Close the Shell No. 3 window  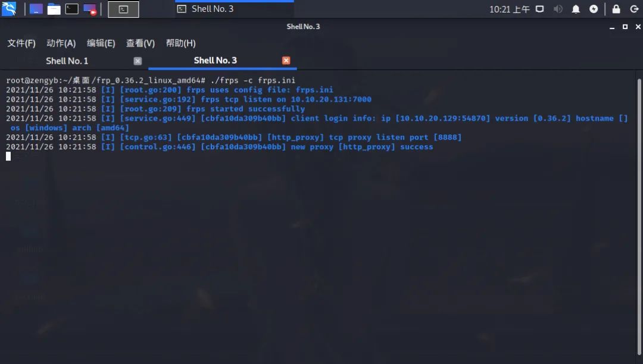point(638,27)
